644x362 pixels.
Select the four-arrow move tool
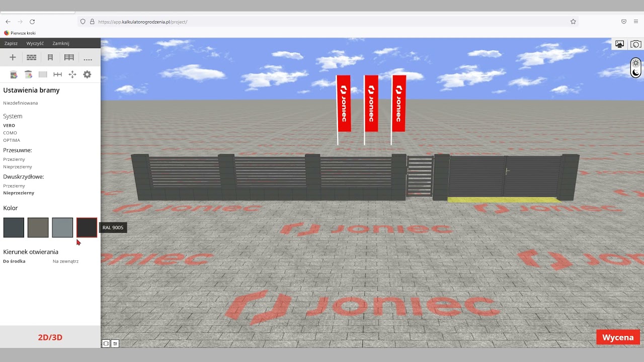coord(72,74)
